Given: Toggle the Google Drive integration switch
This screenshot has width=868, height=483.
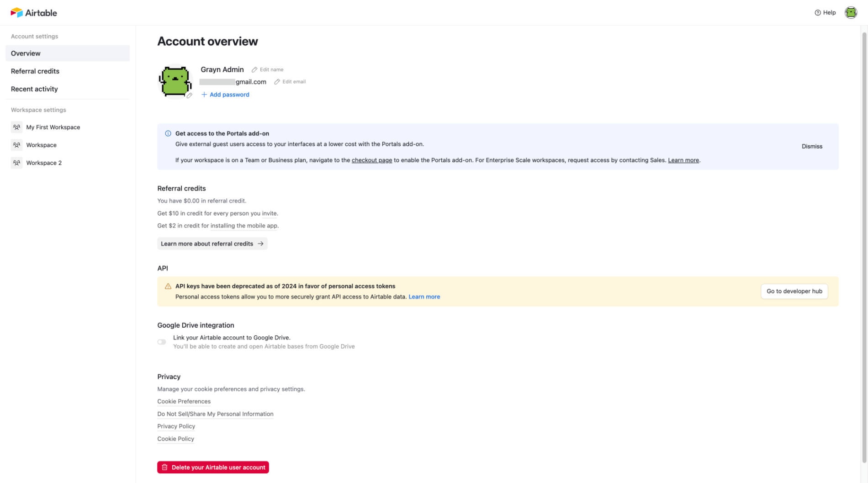Looking at the screenshot, I should [x=162, y=342].
